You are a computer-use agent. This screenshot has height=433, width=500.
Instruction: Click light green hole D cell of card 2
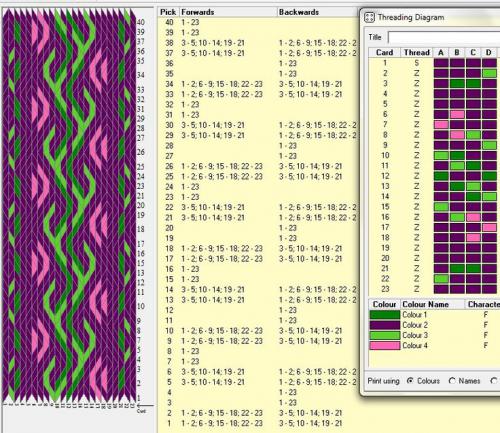[489, 73]
